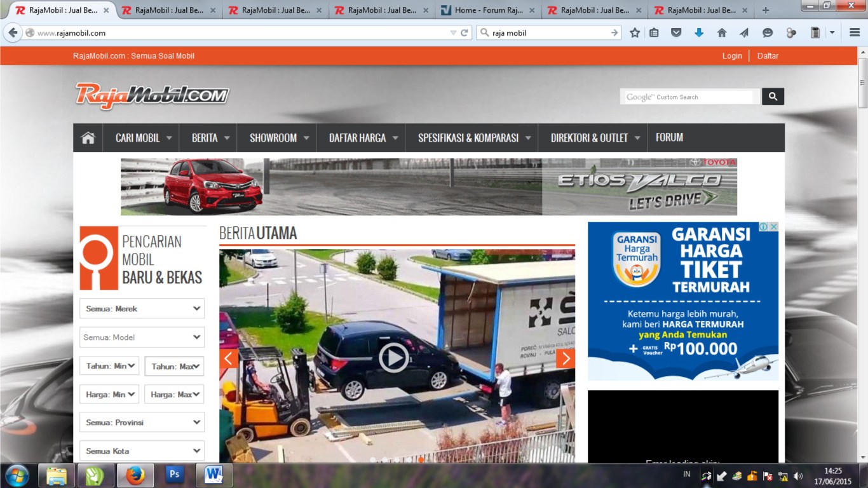Expand the Semua: Provinsi dropdown
Screen dimensions: 868x488
coord(142,423)
